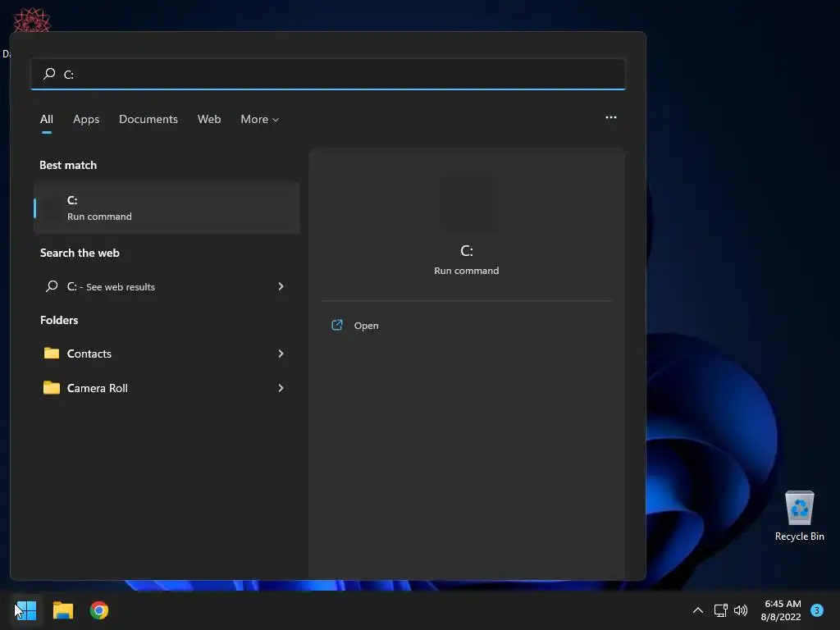Viewport: 840px width, 630px height.
Task: Click Open in the preview pane
Action: 366,326
